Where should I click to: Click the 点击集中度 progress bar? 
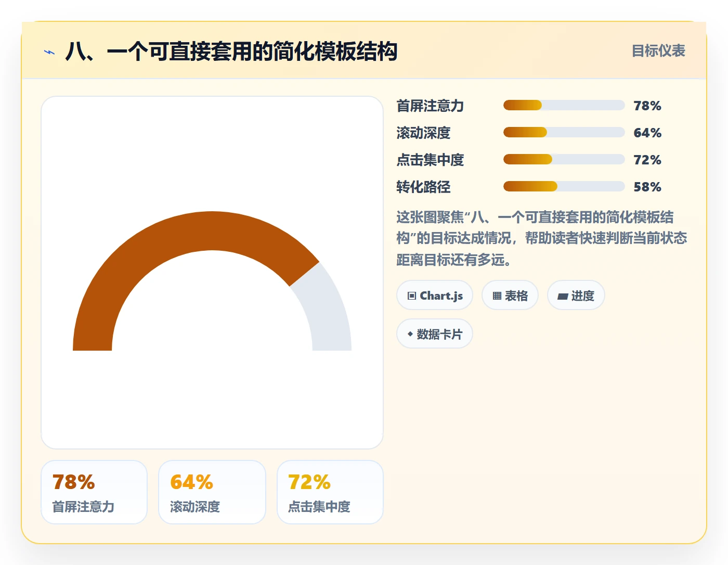point(564,160)
